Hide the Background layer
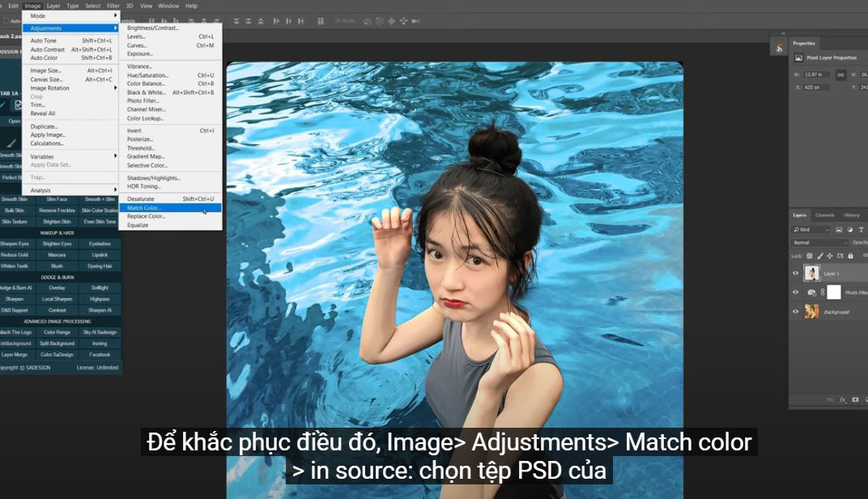Viewport: 868px width, 499px height. click(x=795, y=311)
